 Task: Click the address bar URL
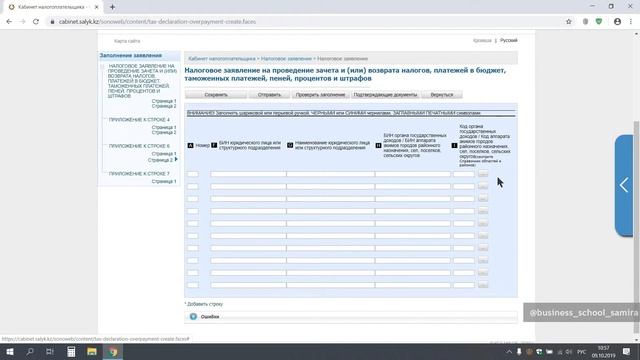point(157,22)
